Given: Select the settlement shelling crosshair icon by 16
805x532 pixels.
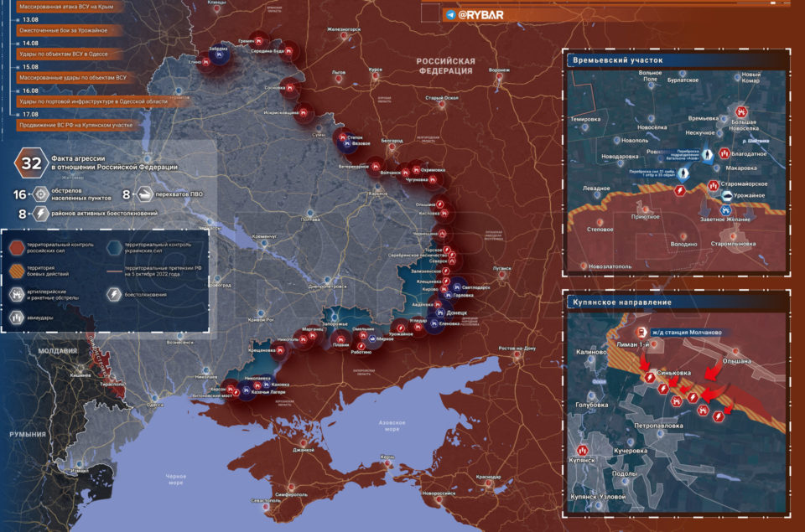Looking at the screenshot, I should tap(40, 194).
